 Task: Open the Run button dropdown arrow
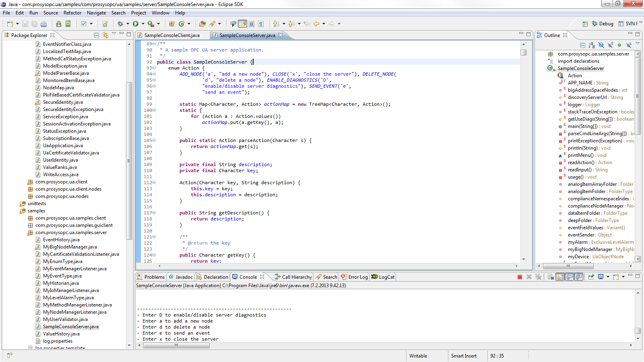(x=143, y=24)
